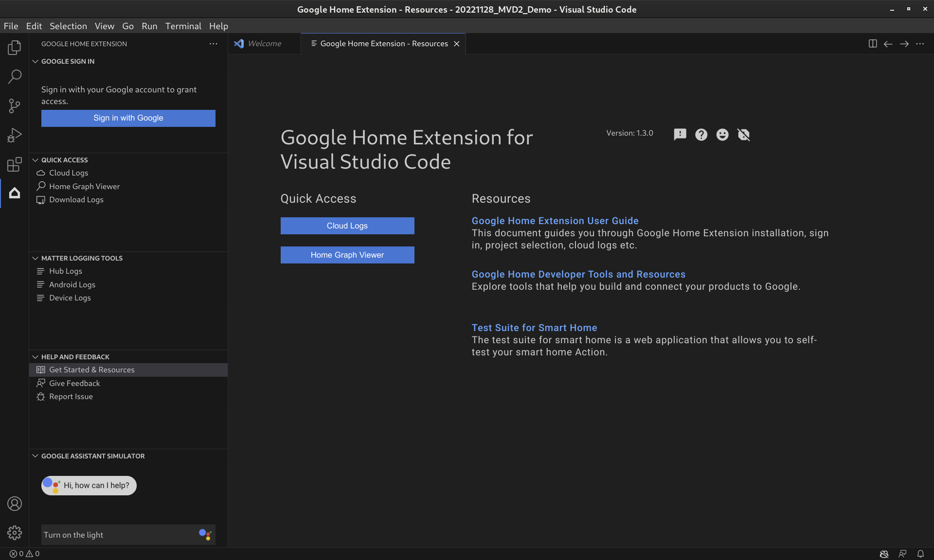Click the Sign in with Google button
This screenshot has height=560, width=934.
pyautogui.click(x=128, y=118)
